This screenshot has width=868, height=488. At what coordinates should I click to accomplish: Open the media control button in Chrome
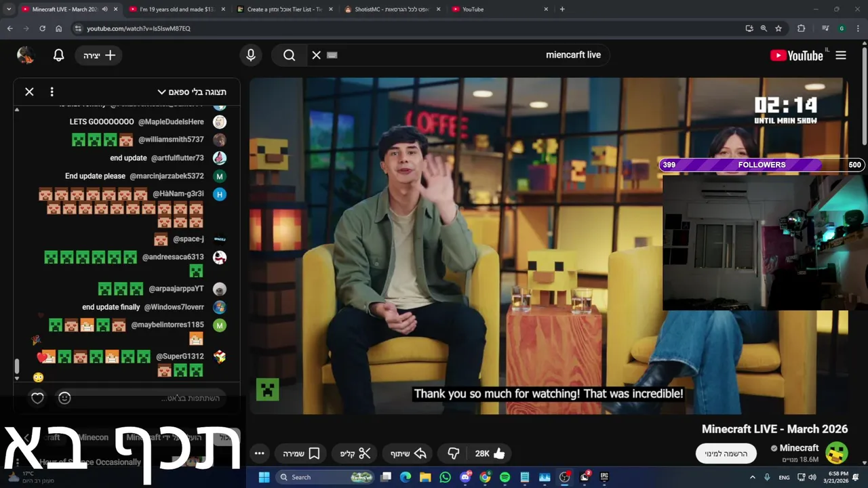pos(825,28)
